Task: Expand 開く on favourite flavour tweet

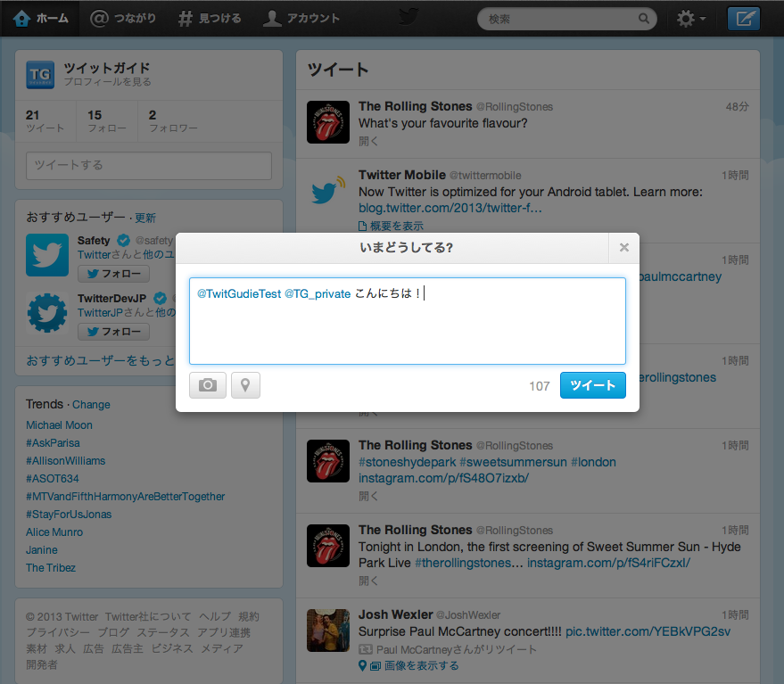Action: 368,142
